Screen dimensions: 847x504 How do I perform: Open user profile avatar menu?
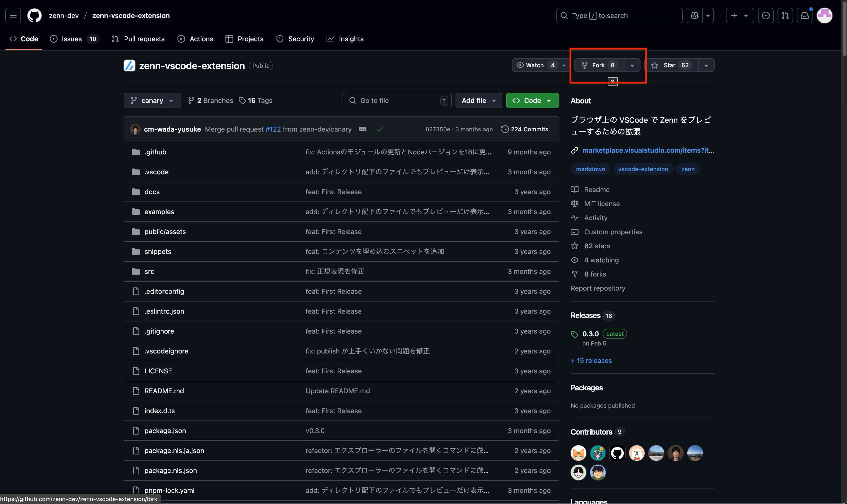click(824, 16)
